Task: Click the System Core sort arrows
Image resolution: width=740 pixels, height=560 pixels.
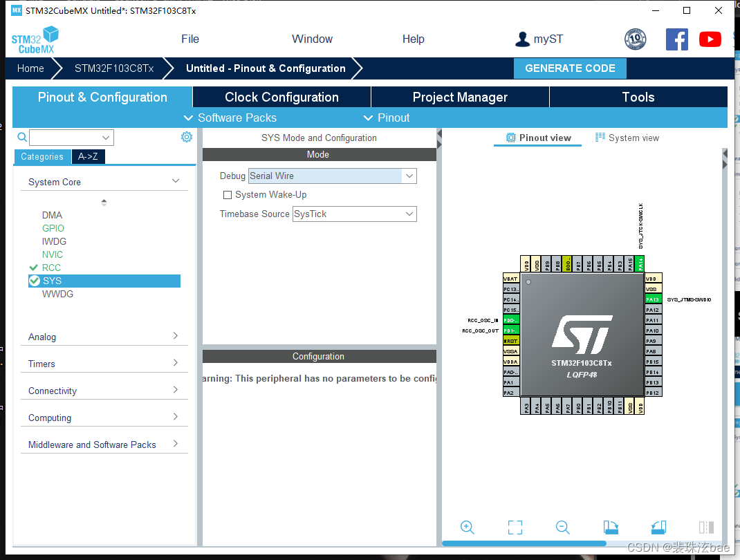Action: [x=104, y=203]
